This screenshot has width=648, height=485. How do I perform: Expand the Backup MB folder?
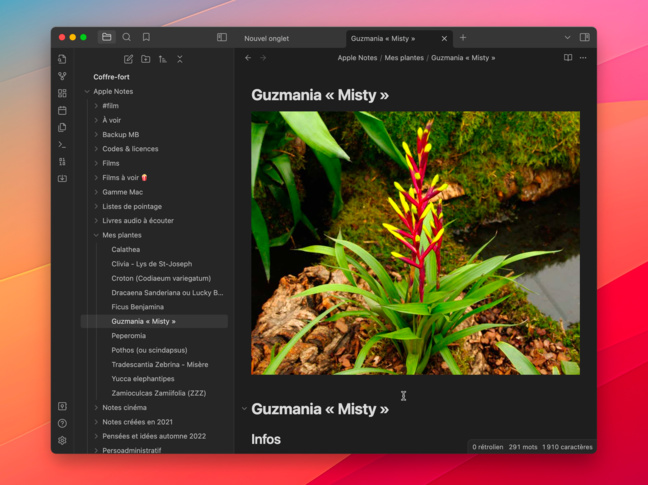pos(96,135)
